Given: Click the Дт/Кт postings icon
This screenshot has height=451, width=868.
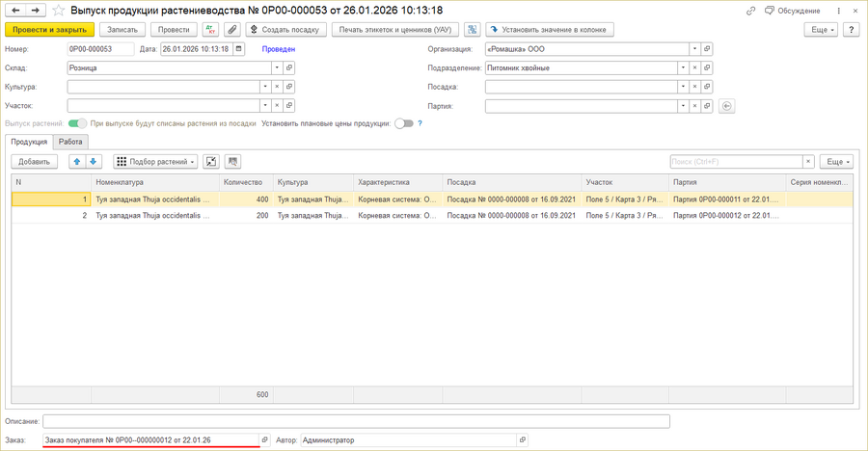Looking at the screenshot, I should 210,30.
